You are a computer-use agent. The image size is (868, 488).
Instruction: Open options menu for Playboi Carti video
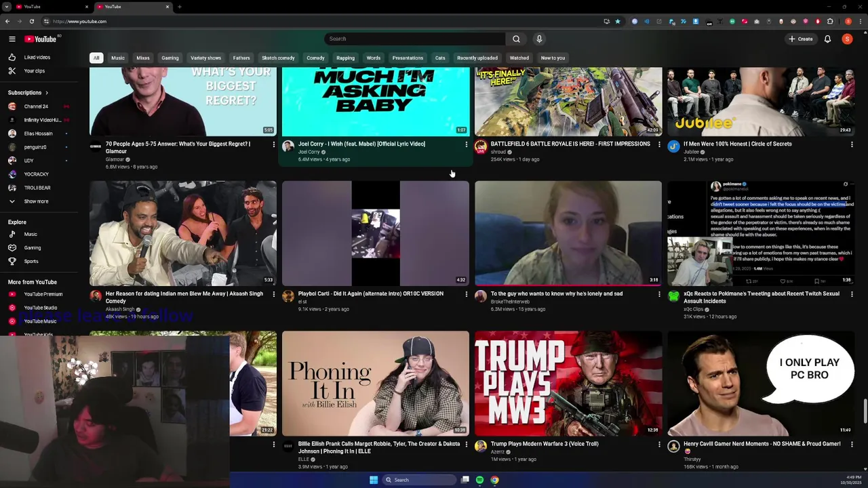tap(467, 294)
